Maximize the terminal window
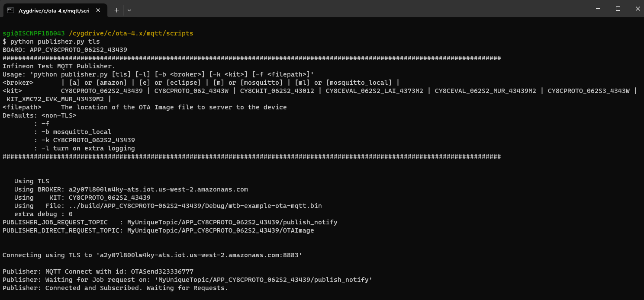The image size is (644, 300). tap(618, 9)
